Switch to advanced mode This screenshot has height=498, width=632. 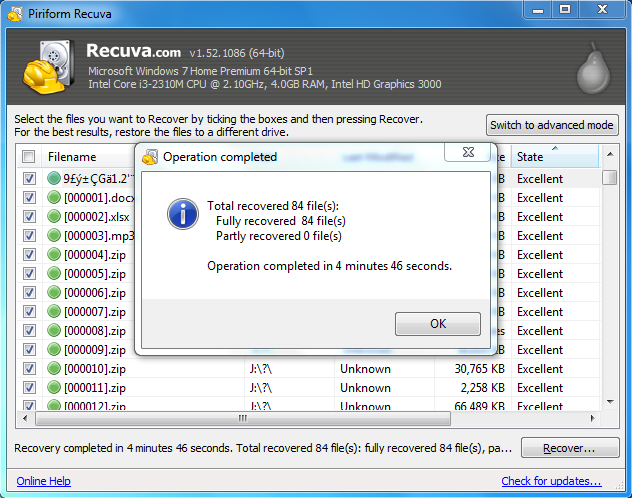(x=552, y=125)
